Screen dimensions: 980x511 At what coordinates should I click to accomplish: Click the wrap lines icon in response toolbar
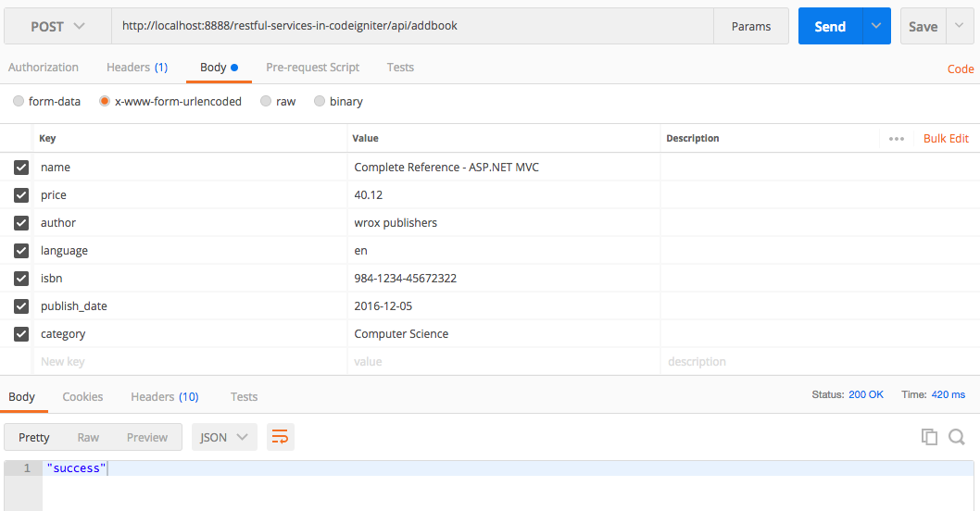(x=280, y=437)
